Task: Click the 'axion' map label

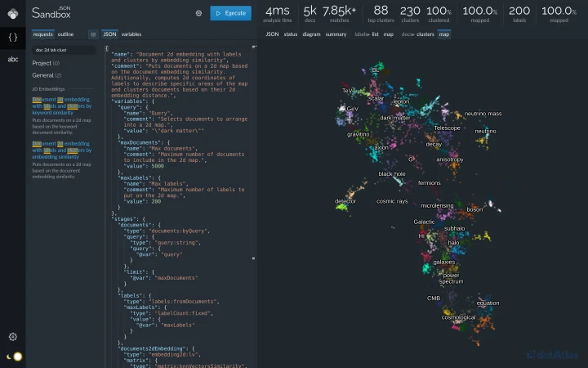Action: (x=381, y=147)
